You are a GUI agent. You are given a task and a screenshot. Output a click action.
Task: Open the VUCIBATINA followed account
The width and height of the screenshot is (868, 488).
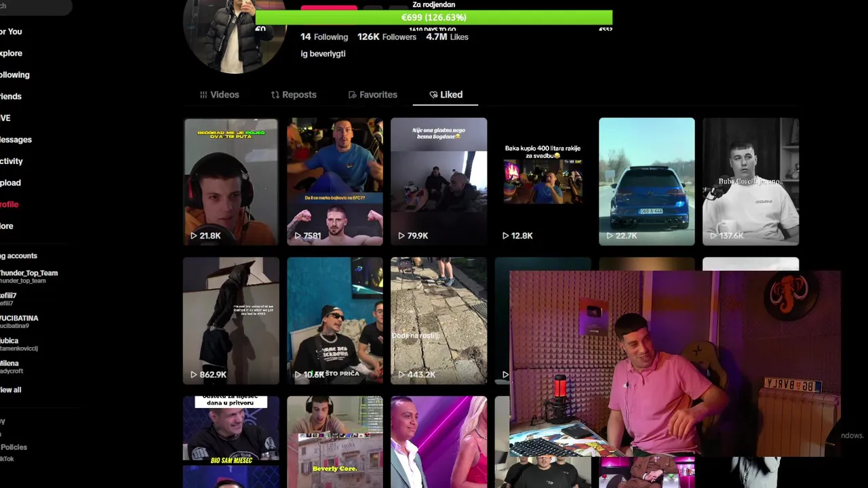point(19,322)
